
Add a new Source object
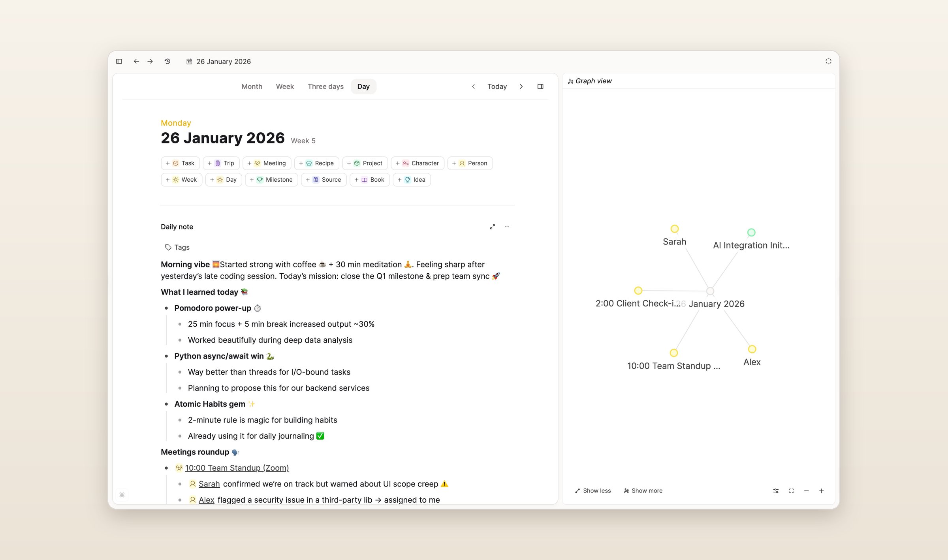tap(324, 180)
